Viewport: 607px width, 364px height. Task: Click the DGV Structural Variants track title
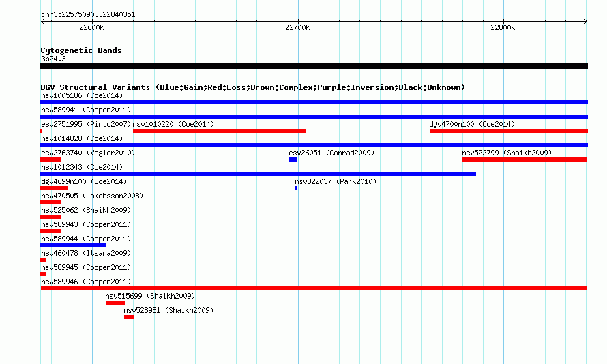coord(253,87)
